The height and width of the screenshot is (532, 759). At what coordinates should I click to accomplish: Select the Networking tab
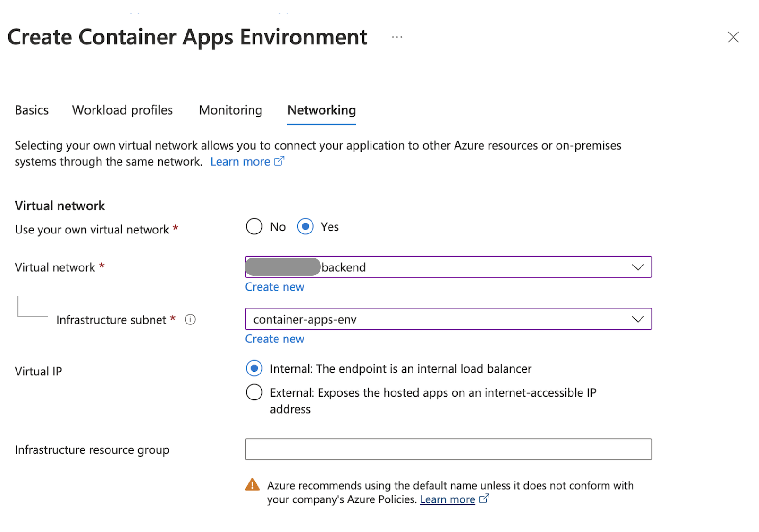pos(321,110)
